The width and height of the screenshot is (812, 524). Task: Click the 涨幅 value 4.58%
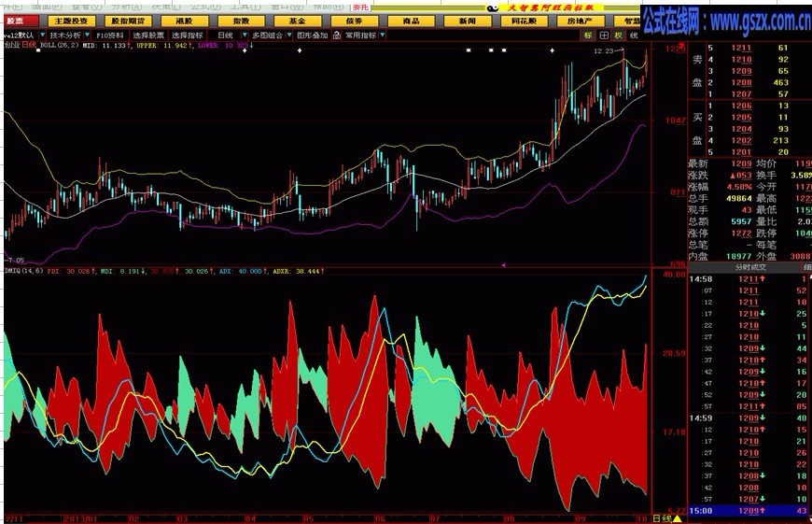pyautogui.click(x=739, y=187)
